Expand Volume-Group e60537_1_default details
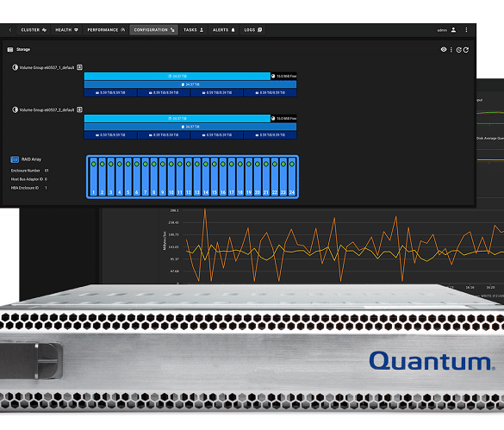504x430 pixels. (80, 67)
